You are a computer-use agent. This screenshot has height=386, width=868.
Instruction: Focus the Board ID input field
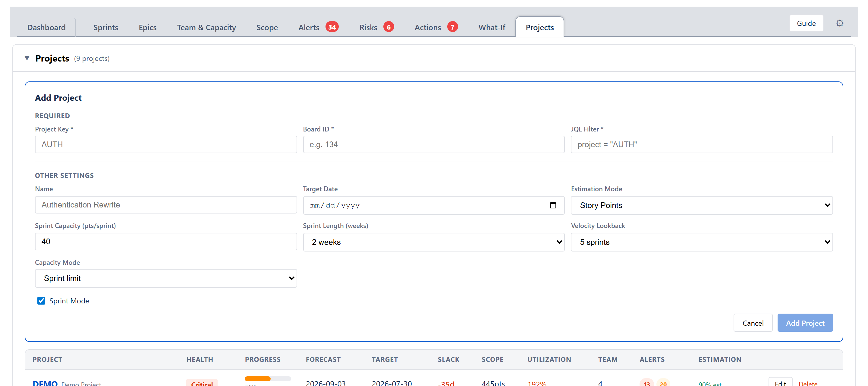coord(434,144)
